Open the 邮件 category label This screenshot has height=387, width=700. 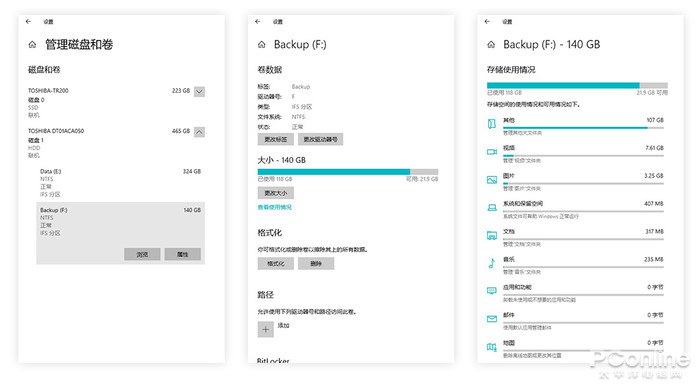(508, 315)
